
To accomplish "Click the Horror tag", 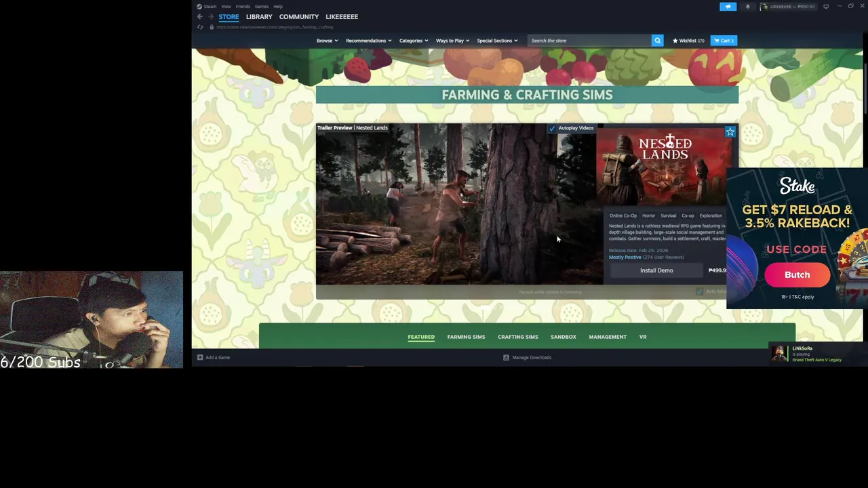I will [648, 216].
